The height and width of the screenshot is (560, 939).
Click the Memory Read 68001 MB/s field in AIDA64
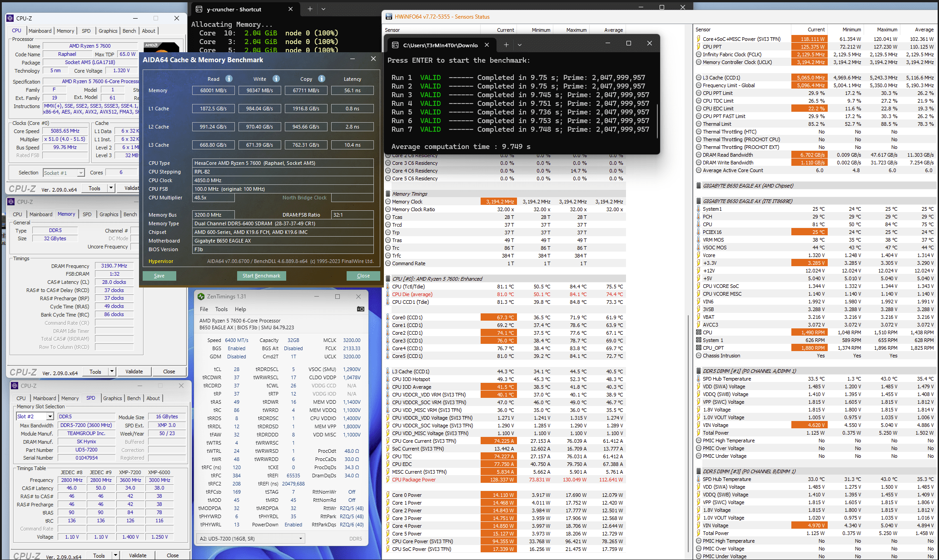click(x=214, y=90)
